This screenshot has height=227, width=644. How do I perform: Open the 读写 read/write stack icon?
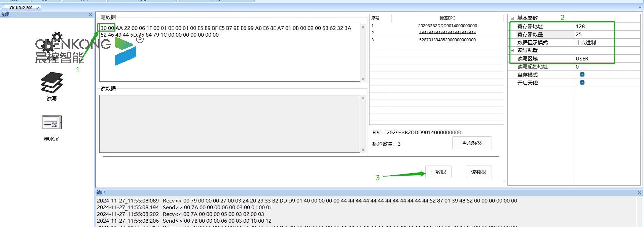coord(51,83)
